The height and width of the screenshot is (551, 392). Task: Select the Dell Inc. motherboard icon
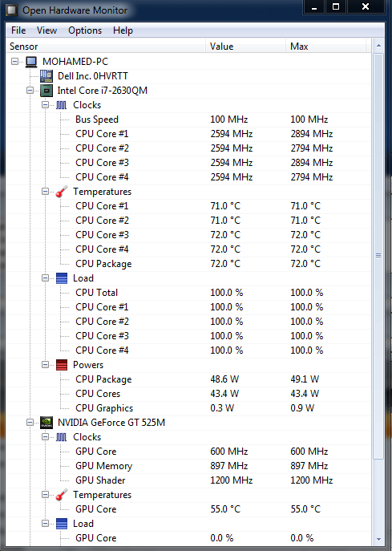point(46,76)
